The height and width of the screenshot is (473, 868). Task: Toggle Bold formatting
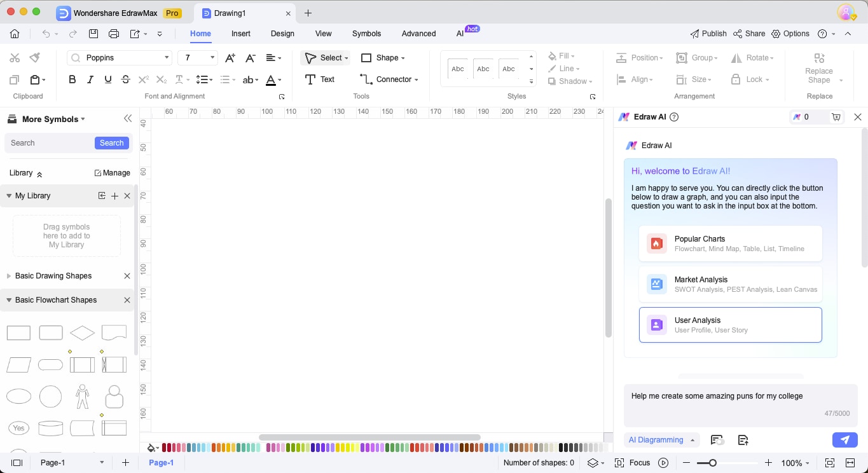(72, 79)
